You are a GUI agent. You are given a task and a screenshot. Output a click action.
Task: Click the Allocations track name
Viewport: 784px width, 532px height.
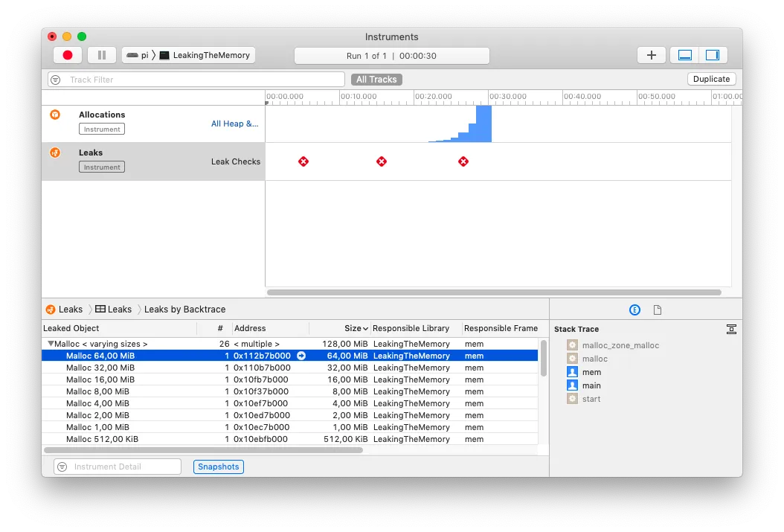point(102,115)
